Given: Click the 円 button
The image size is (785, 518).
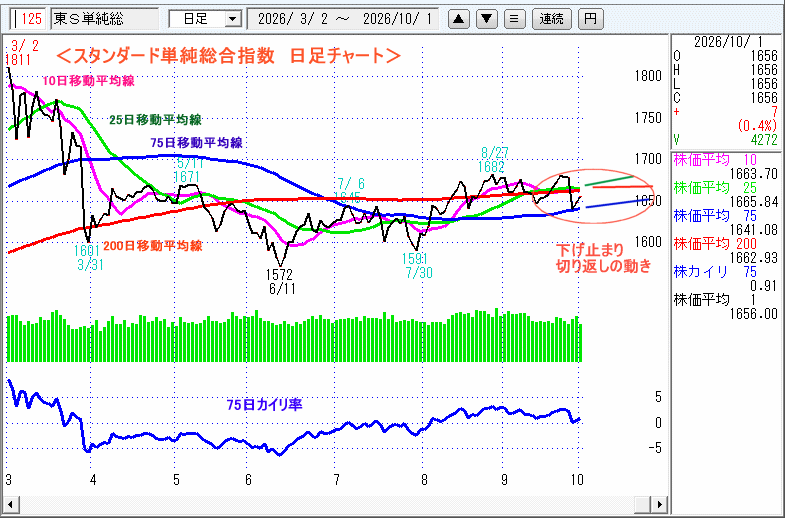Looking at the screenshot, I should (590, 19).
